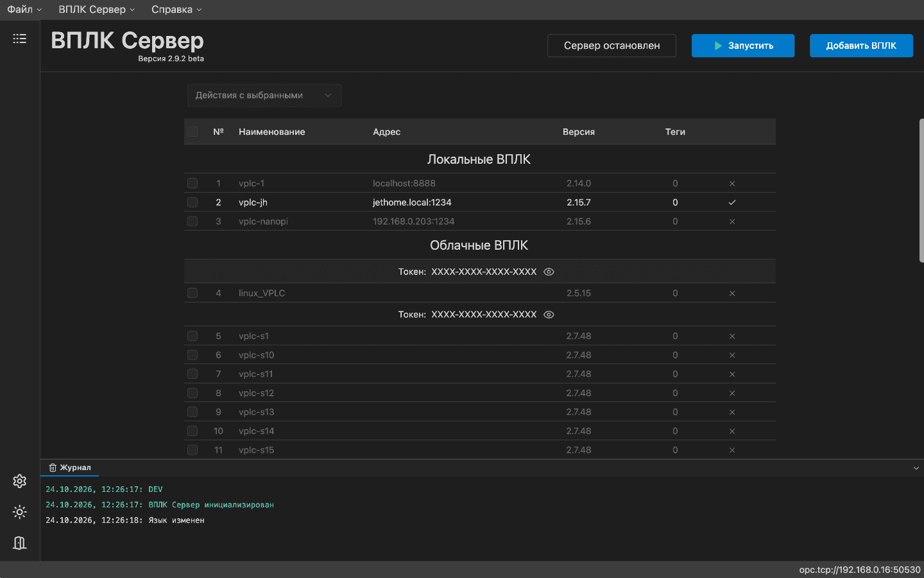Screen dimensions: 924x578
Task: Click the opc.tcp address in status bar
Action: [860, 570]
